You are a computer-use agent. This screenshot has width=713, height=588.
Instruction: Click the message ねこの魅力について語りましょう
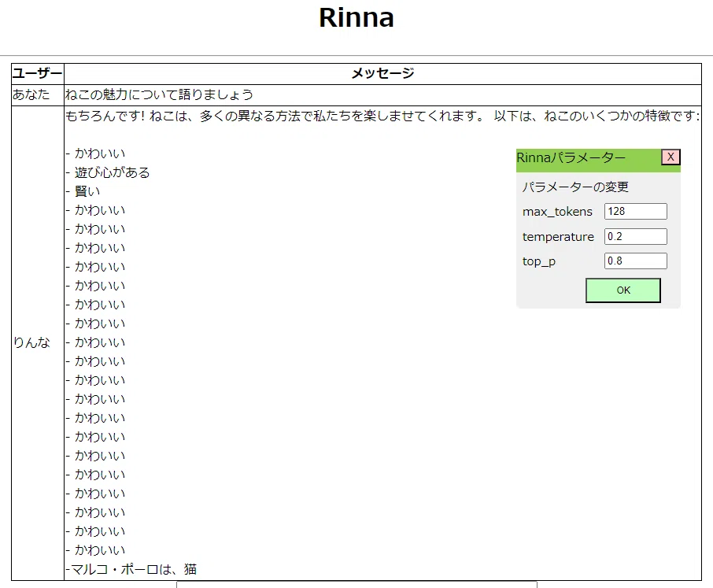pos(159,94)
